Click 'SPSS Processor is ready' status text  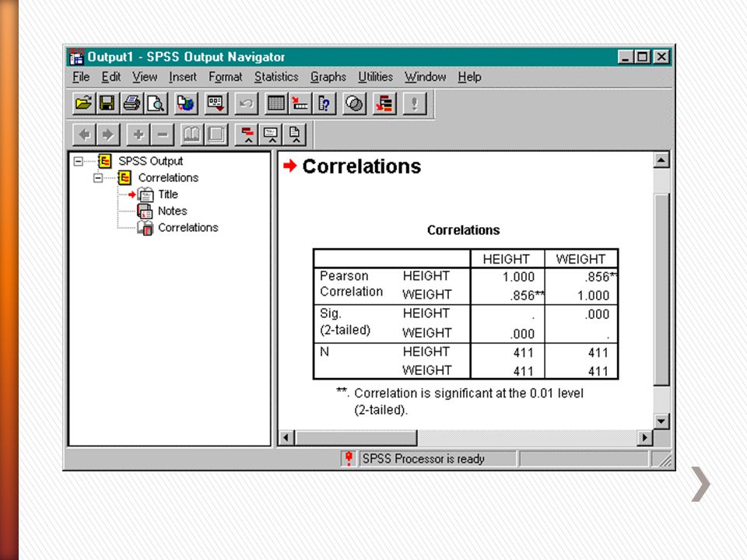pos(423,459)
